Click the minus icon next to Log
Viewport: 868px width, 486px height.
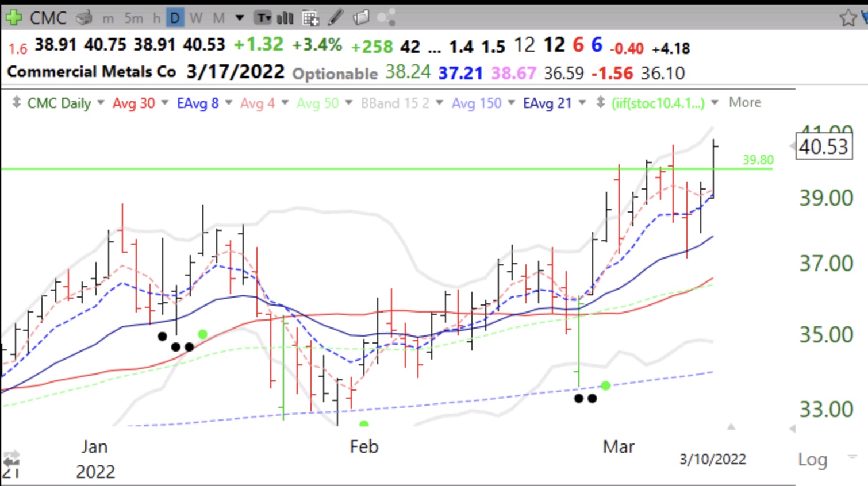coord(852,457)
